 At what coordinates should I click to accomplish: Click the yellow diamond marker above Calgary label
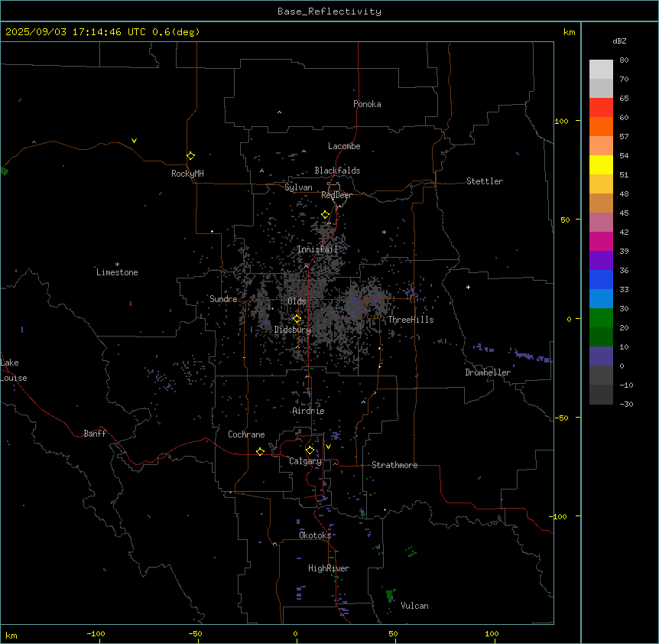coord(310,450)
